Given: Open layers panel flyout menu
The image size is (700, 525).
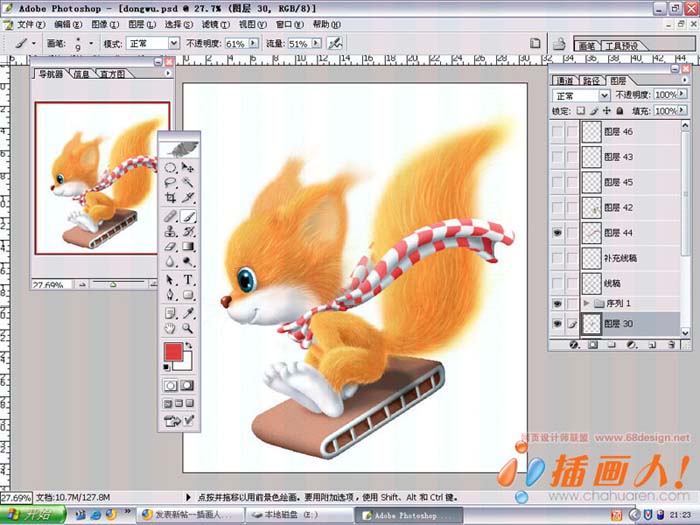Looking at the screenshot, I should point(685,80).
